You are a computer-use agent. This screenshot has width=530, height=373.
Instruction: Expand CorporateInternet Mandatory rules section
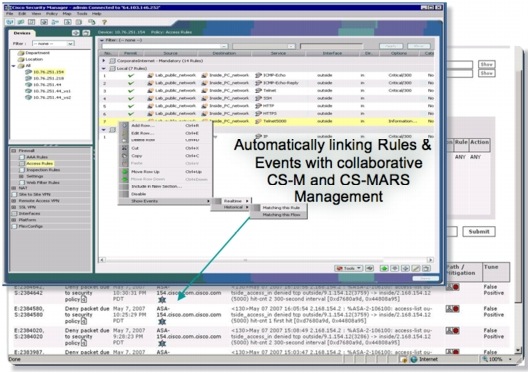104,61
